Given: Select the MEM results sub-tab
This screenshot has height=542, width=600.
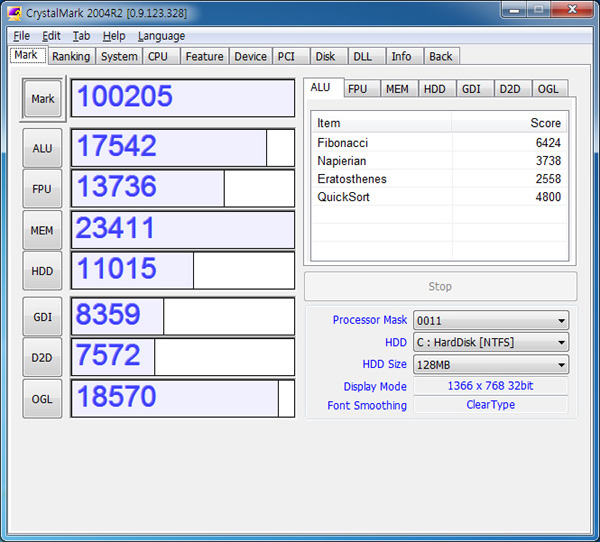Looking at the screenshot, I should [399, 89].
